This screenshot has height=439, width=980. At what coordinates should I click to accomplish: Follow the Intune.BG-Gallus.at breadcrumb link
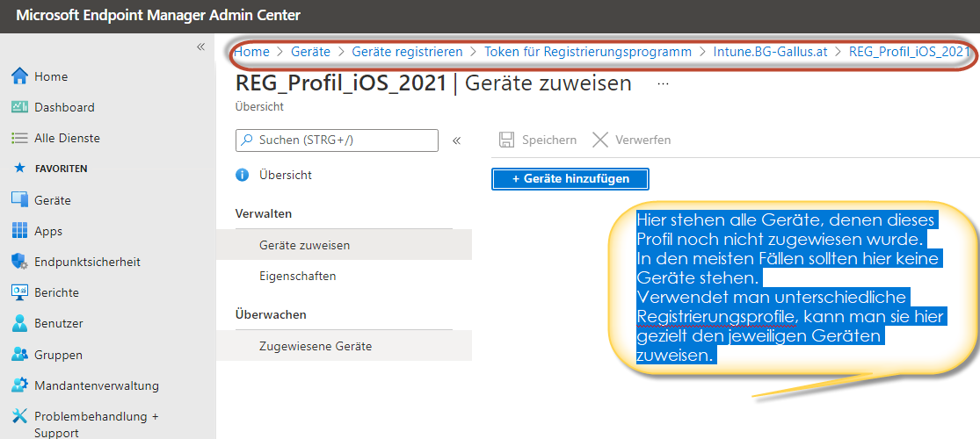click(770, 52)
